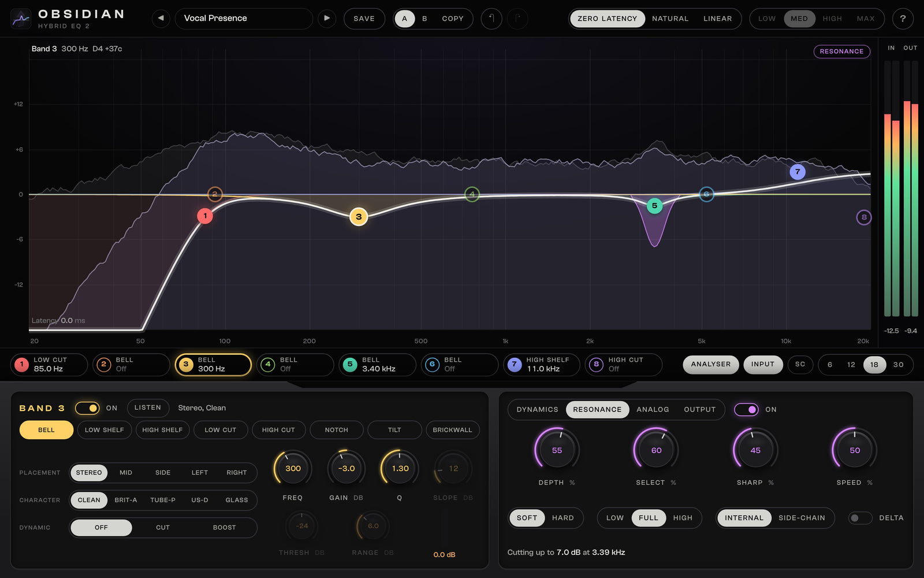Select band 1 node on EQ curve
The image size is (924, 578).
[205, 216]
